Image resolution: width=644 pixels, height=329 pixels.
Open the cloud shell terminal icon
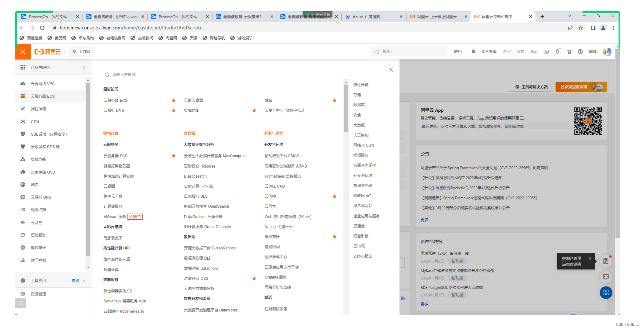coord(546,52)
